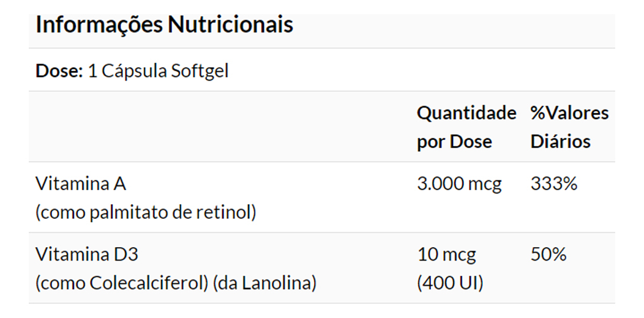644x318 pixels.
Task: Click the "Vitamina A" nutrient name
Action: (x=81, y=183)
